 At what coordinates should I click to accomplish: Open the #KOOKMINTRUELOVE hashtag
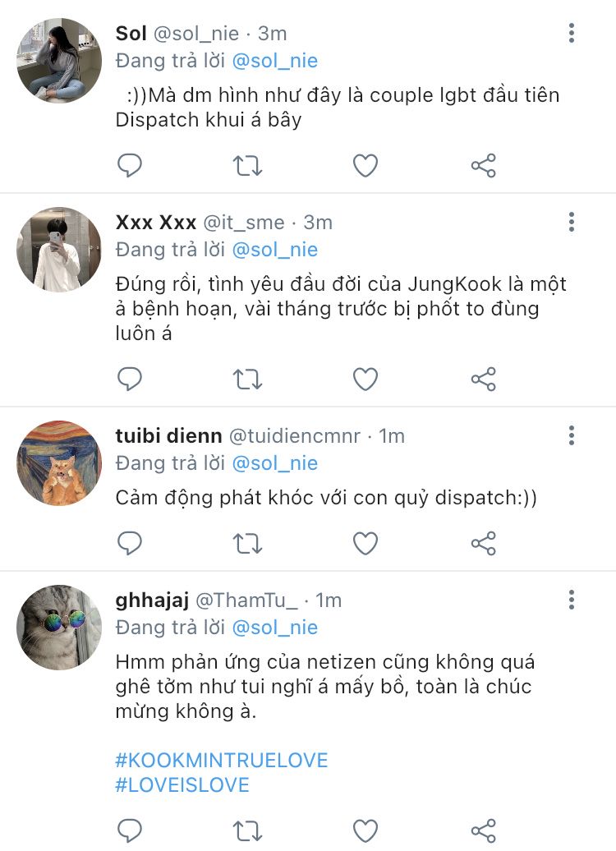[222, 760]
